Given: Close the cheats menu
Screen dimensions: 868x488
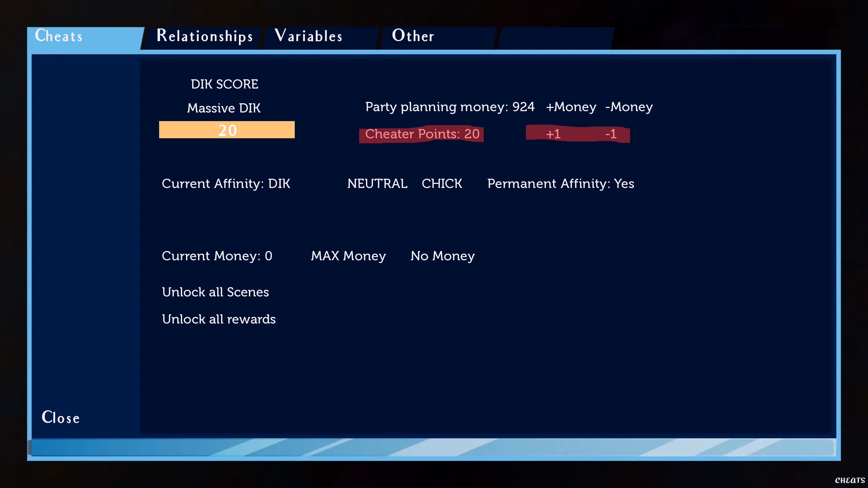Looking at the screenshot, I should pos(61,418).
